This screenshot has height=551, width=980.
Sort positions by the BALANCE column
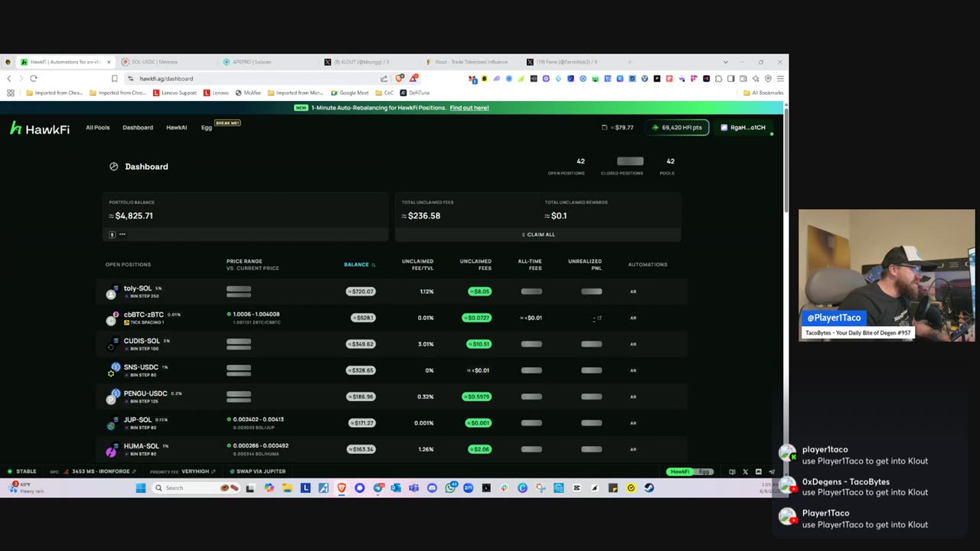(x=359, y=265)
